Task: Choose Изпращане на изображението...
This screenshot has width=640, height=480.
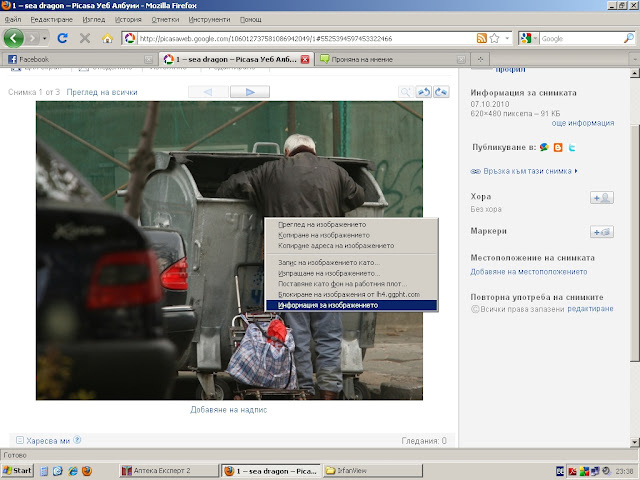Action: [351, 273]
